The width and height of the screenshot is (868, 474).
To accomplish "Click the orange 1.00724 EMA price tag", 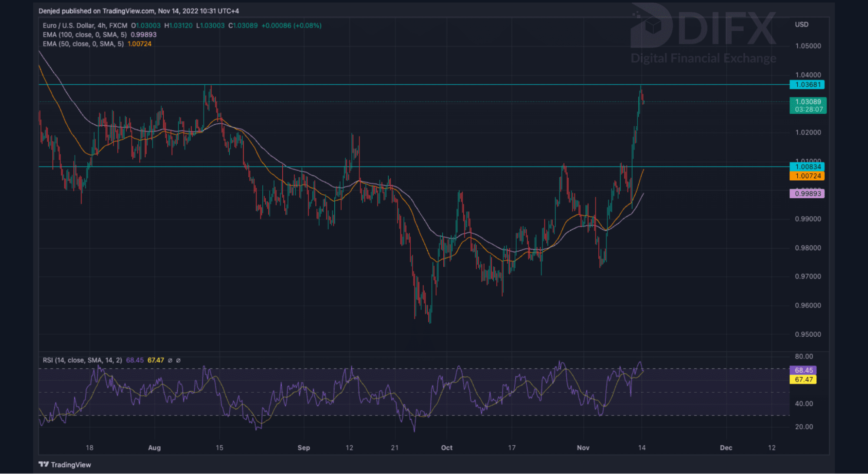I will (807, 176).
